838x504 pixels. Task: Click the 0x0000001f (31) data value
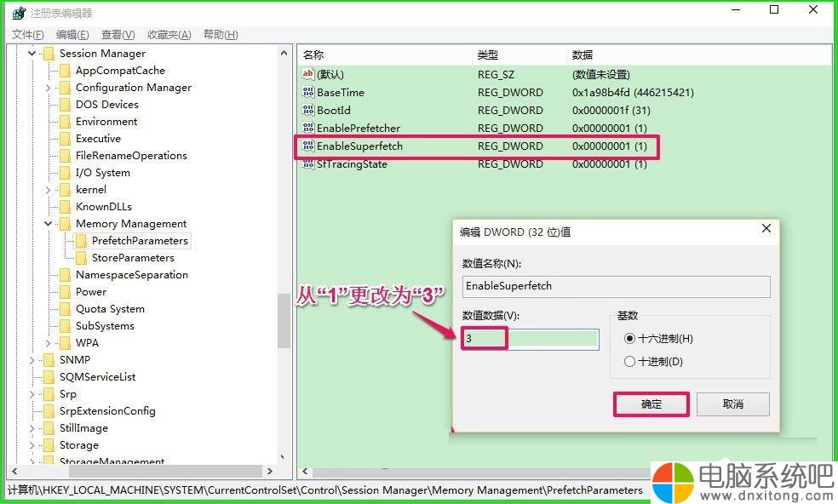point(611,111)
